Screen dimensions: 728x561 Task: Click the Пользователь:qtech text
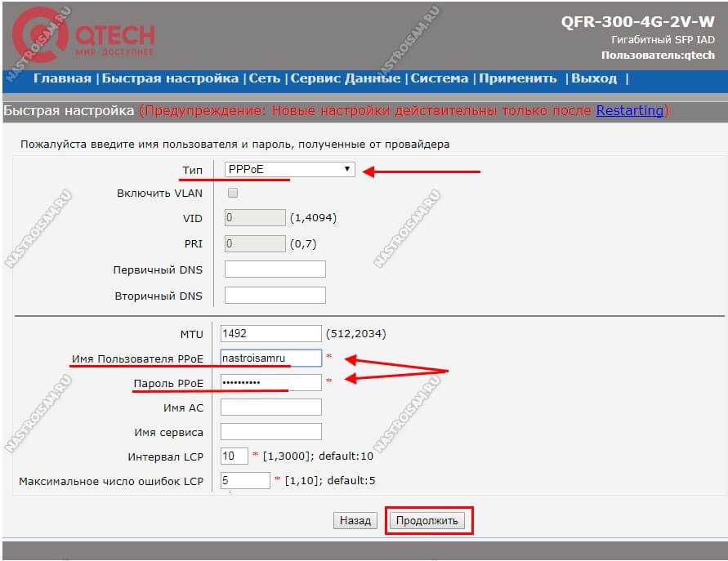click(658, 56)
